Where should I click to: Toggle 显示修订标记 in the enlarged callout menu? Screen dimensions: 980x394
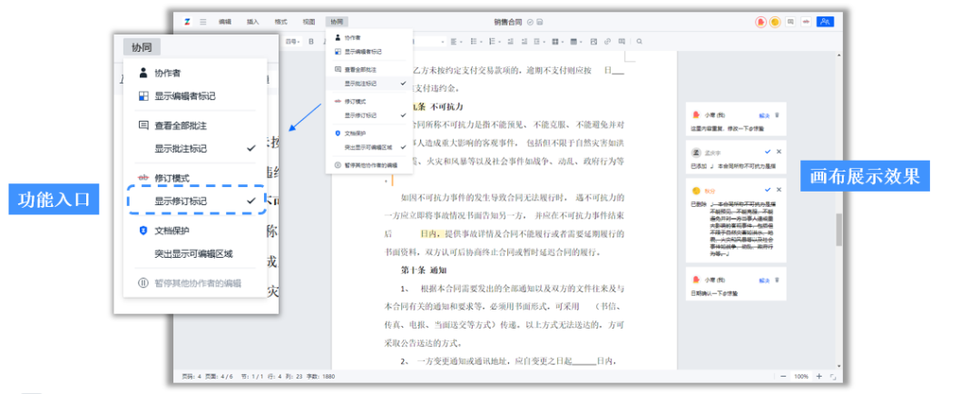(196, 201)
